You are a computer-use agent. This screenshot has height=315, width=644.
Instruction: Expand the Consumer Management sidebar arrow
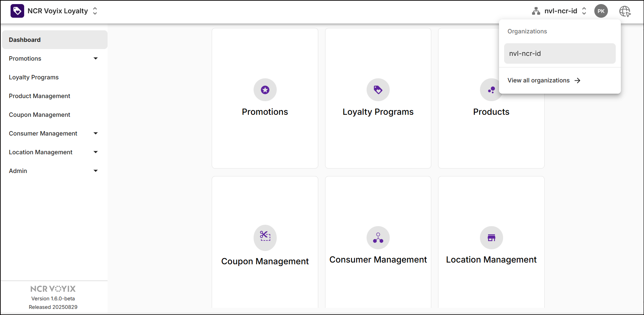tap(96, 133)
